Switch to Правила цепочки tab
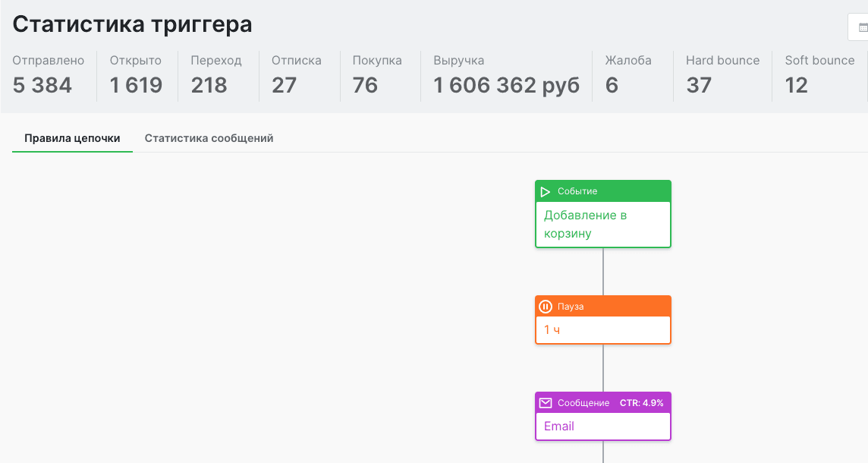 [x=73, y=138]
